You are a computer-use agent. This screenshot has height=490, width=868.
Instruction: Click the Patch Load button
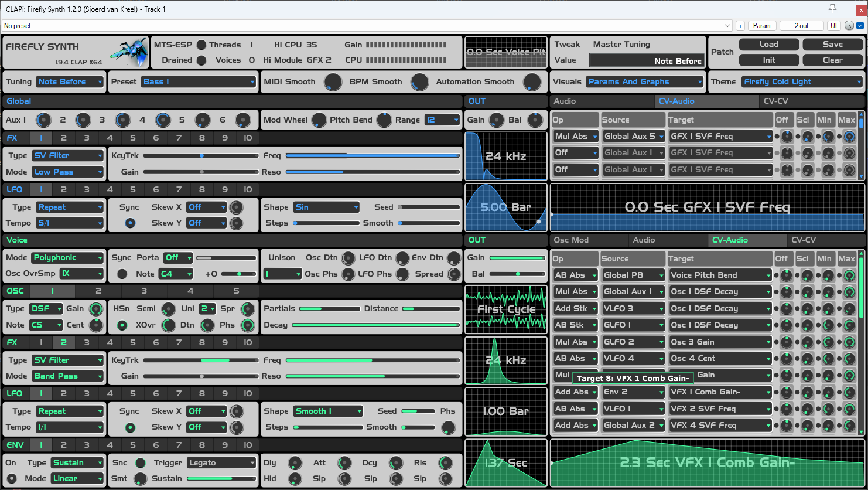click(769, 45)
